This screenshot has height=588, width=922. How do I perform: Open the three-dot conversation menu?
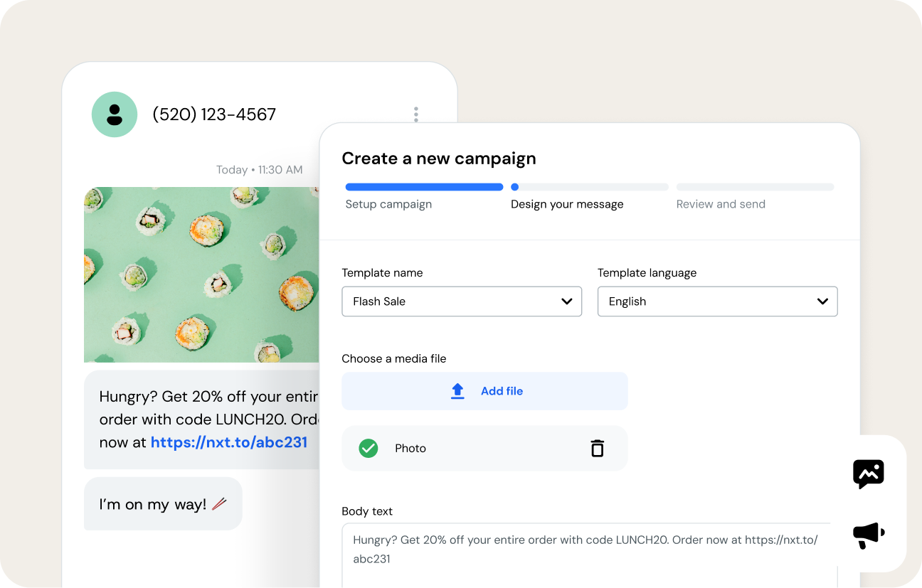415,114
